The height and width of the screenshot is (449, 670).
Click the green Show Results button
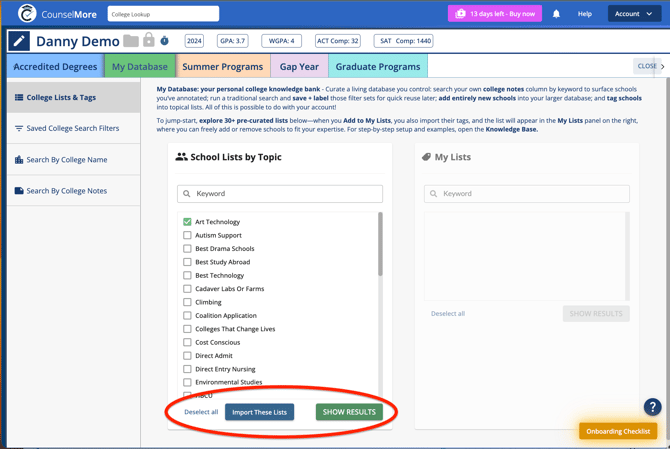click(349, 412)
